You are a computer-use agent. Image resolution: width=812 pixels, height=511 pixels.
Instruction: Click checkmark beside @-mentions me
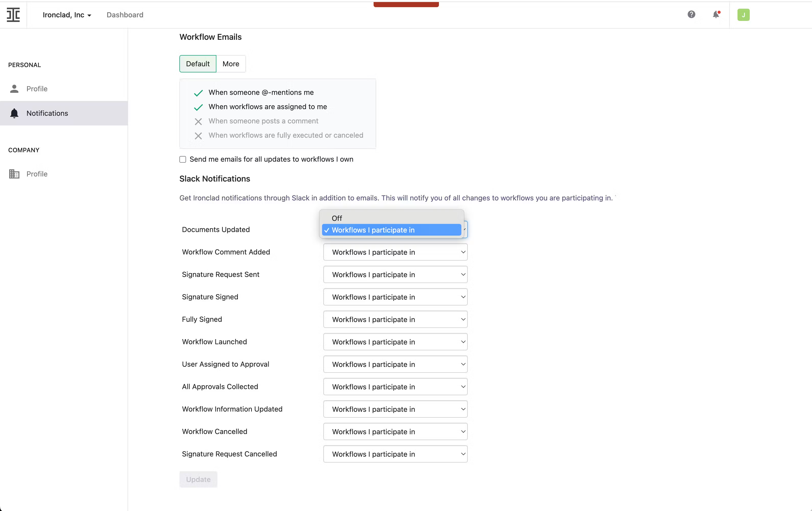coord(198,93)
